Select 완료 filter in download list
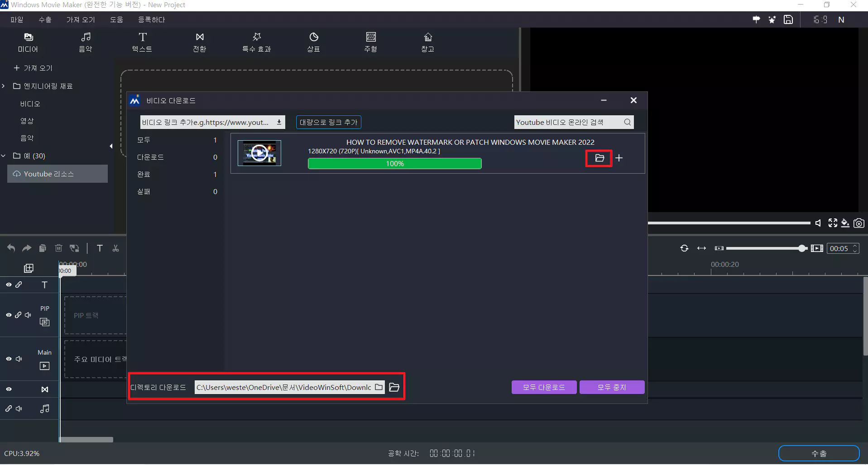The image size is (868, 465). [177, 174]
